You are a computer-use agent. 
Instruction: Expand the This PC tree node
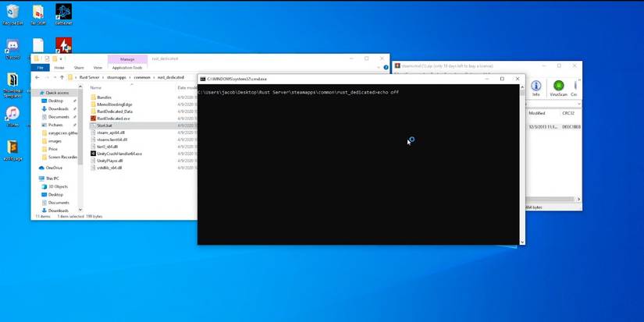(37, 178)
